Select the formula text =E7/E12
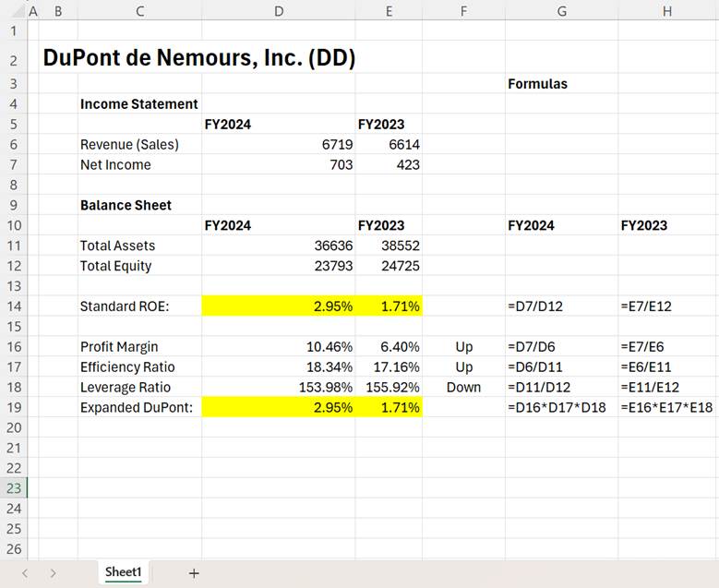The height and width of the screenshot is (588, 719). click(x=646, y=306)
